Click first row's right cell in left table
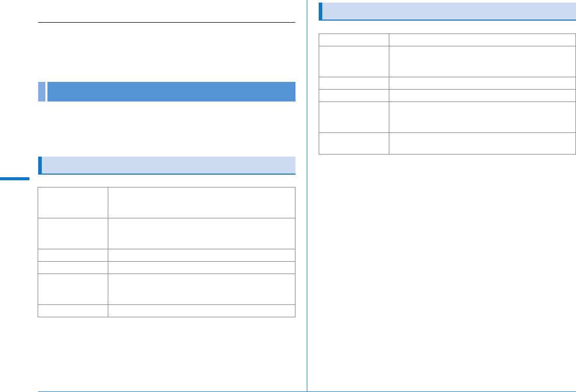The height and width of the screenshot is (392, 576). tap(201, 203)
